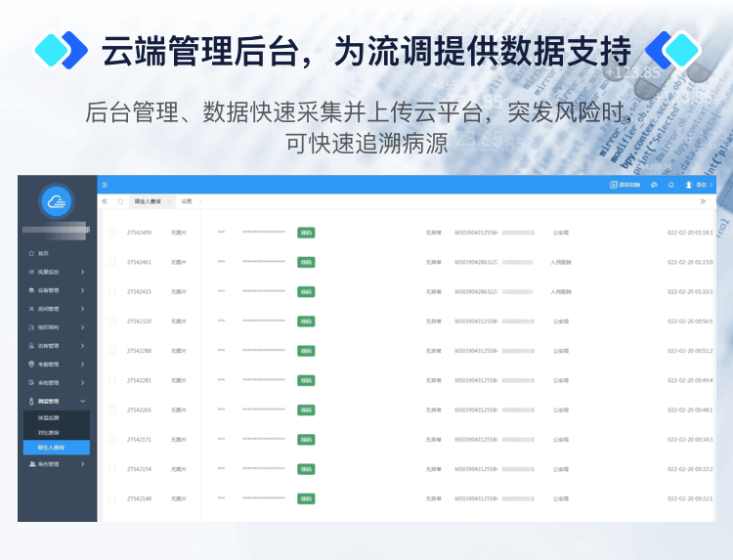Select the checkbox for record 27542320
733x560 pixels.
112,322
